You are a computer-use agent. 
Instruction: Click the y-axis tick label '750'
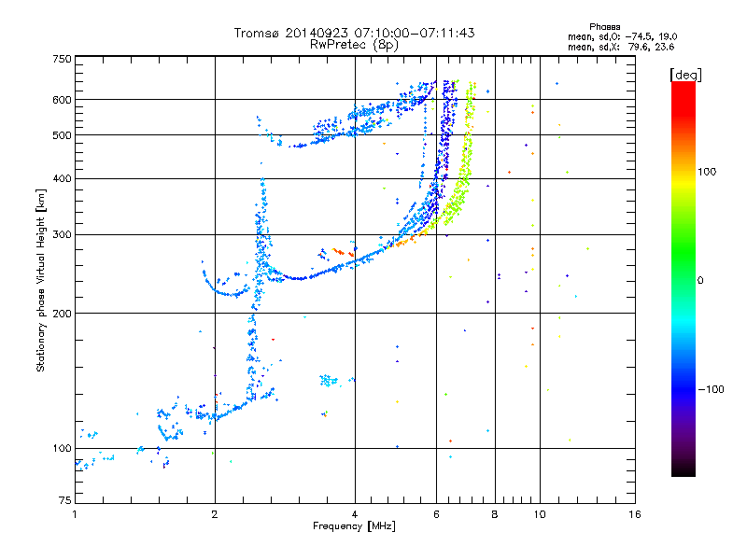[63, 59]
